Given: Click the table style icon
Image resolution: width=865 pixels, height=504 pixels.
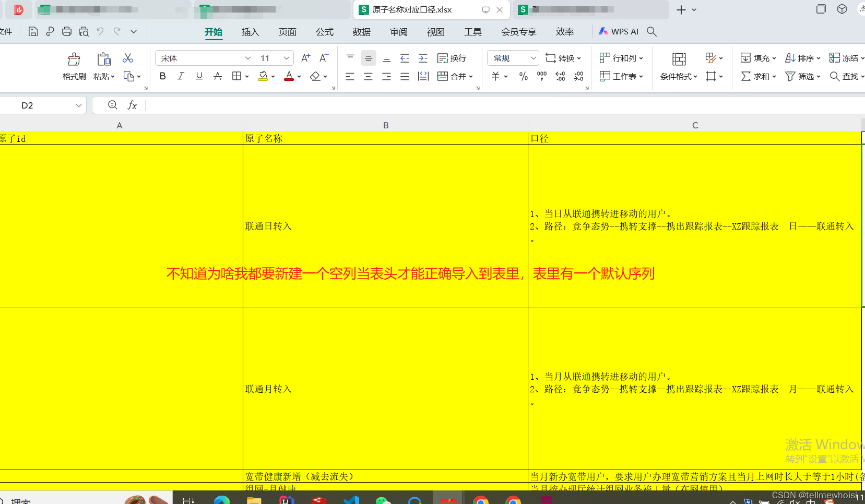Looking at the screenshot, I should (x=711, y=58).
